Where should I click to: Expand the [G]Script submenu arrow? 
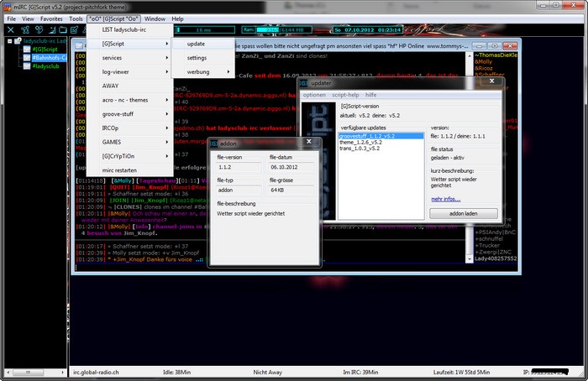(x=167, y=44)
